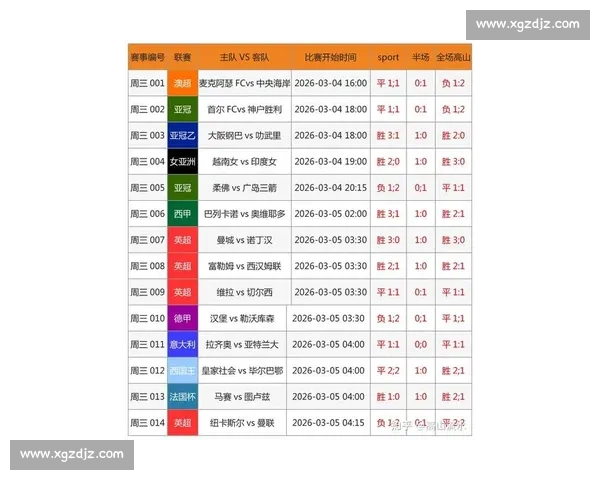Select 富勒姆 vs 西汉姆联 match
Image resolution: width=600 pixels, height=480 pixels.
pos(244,266)
